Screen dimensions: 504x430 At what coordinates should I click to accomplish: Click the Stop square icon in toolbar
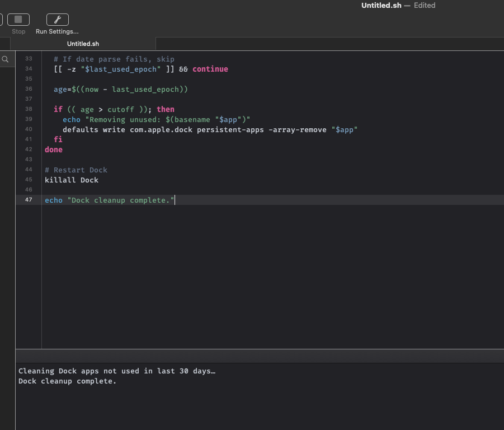(18, 20)
